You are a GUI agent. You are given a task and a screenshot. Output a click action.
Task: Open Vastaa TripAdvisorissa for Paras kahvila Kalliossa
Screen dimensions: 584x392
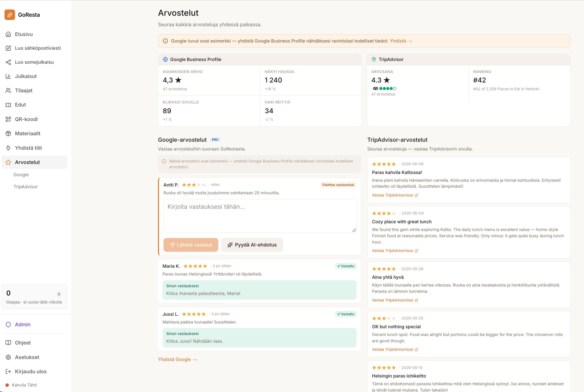(x=395, y=195)
